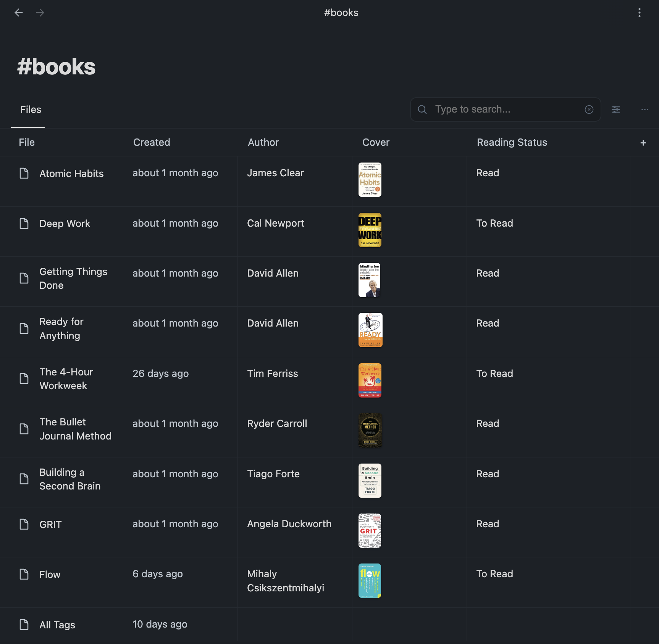Viewport: 659px width, 644px height.
Task: Click the Building a Second Brain cover thumbnail
Action: coord(370,481)
